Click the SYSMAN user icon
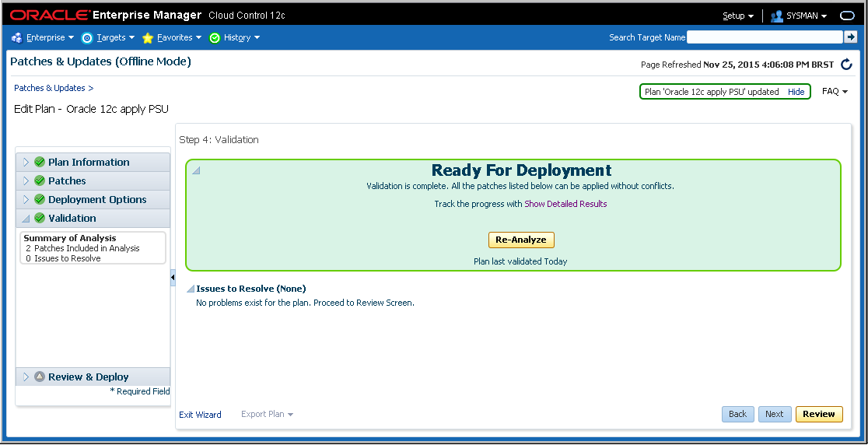The height and width of the screenshot is (445, 868). 777,16
